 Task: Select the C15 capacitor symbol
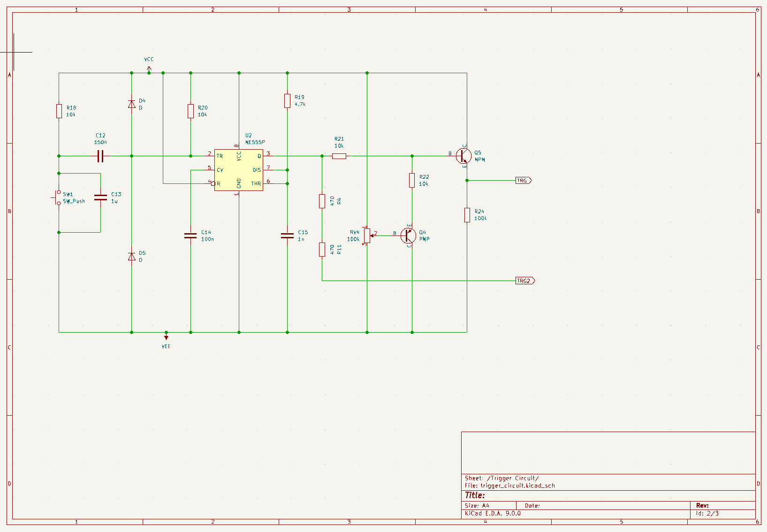tap(287, 236)
